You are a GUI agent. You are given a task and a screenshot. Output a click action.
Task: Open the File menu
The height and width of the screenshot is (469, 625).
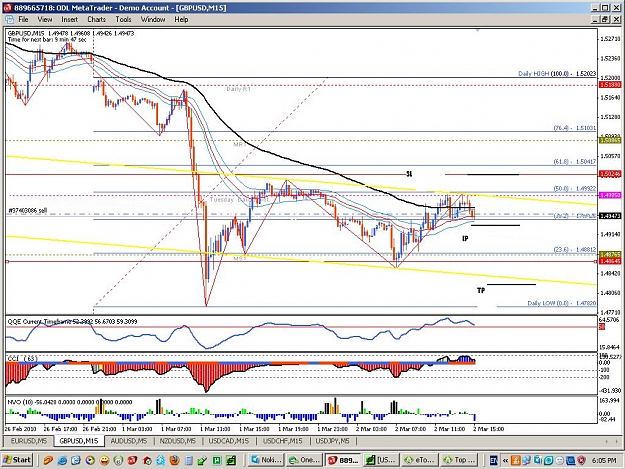click(23, 19)
